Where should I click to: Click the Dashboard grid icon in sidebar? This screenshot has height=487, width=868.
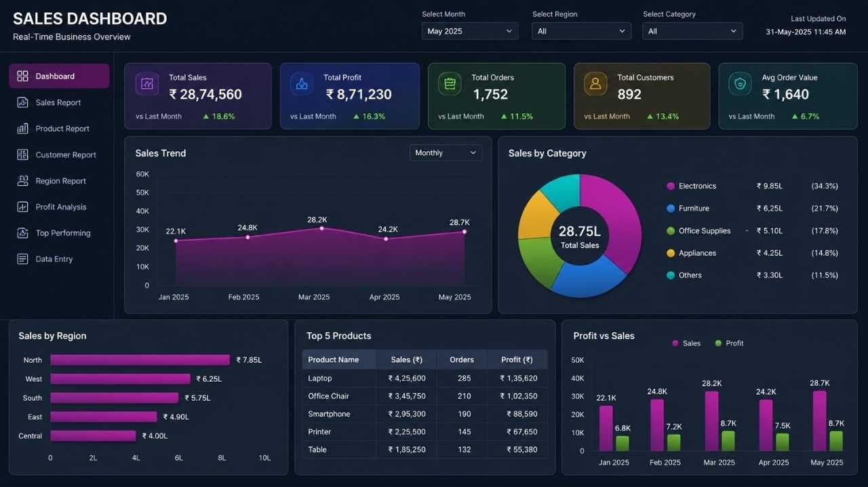(x=22, y=76)
